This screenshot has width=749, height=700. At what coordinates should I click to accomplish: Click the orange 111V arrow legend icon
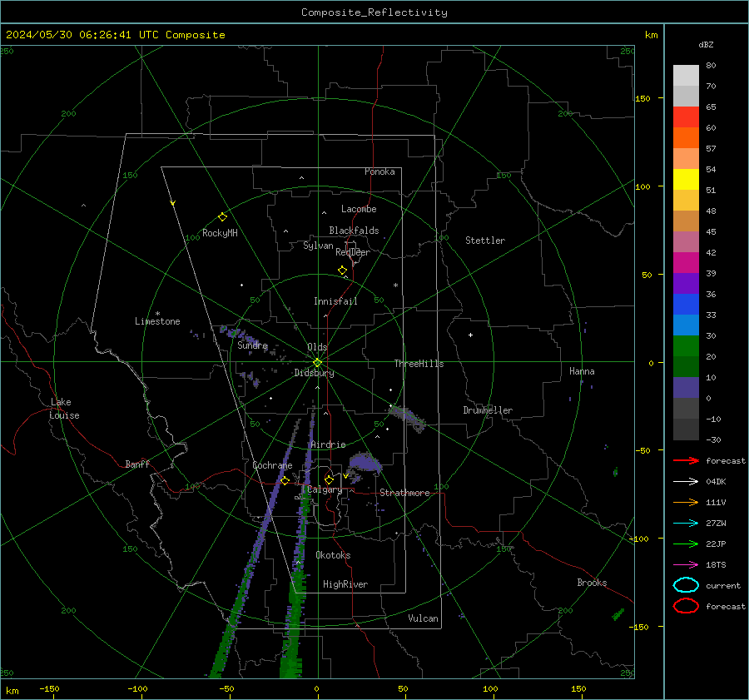686,502
